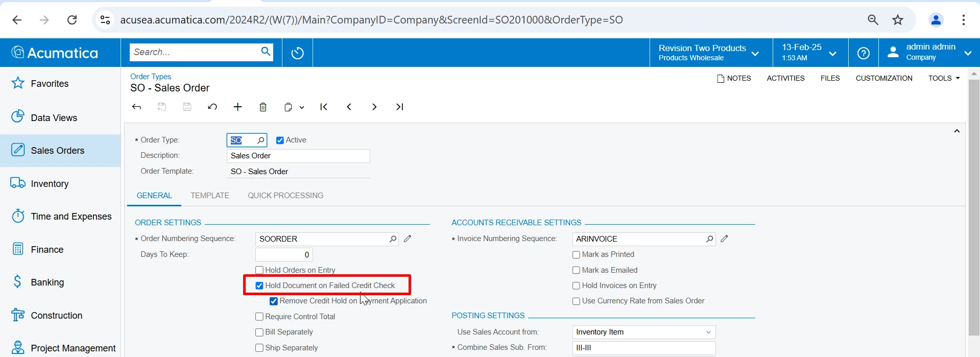980x357 pixels.
Task: Switch to the TEMPLATE tab
Action: 210,196
